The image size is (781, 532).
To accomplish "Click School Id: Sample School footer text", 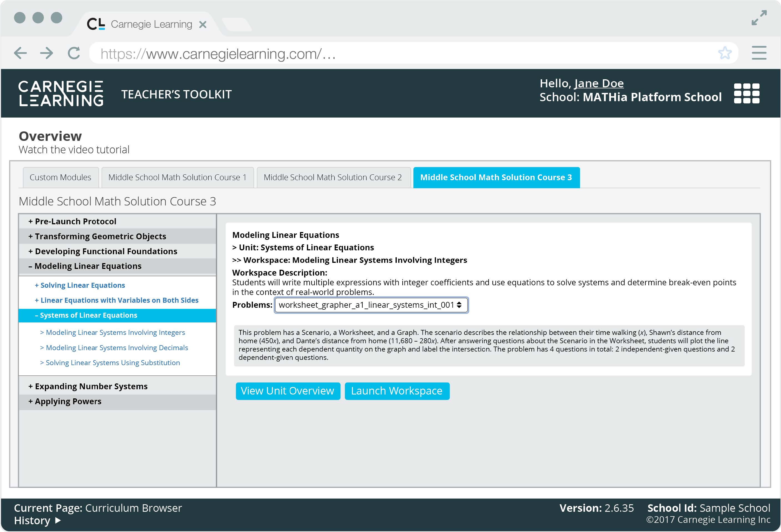I will [x=708, y=508].
